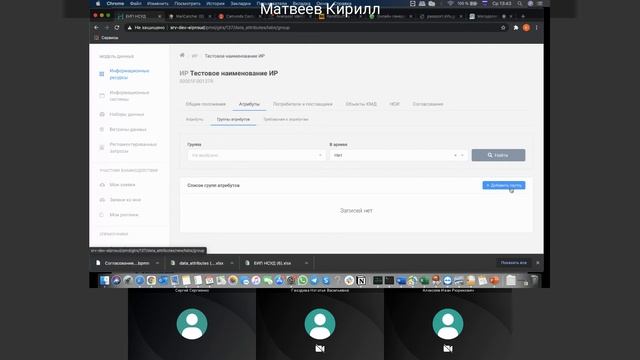Viewport: 640px width, 360px height.
Task: Bookmark this page with the star icon
Action: pos(503,28)
